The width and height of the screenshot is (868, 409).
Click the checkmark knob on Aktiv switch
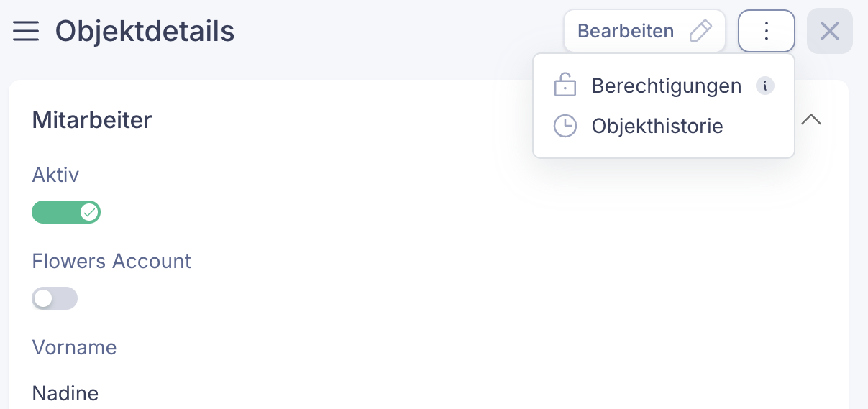pyautogui.click(x=89, y=212)
